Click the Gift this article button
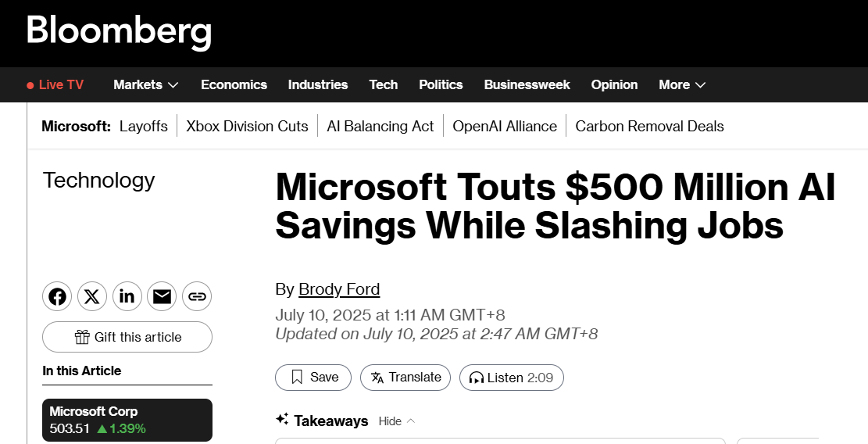Image resolution: width=868 pixels, height=444 pixels. click(x=127, y=337)
